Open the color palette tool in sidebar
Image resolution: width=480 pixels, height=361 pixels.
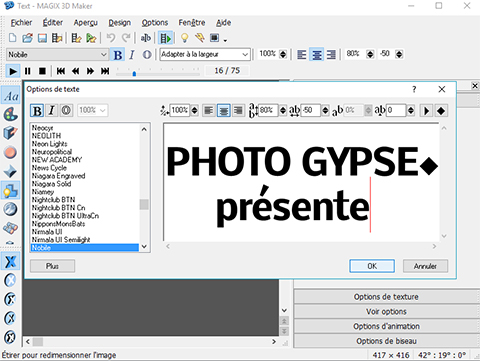(x=10, y=115)
